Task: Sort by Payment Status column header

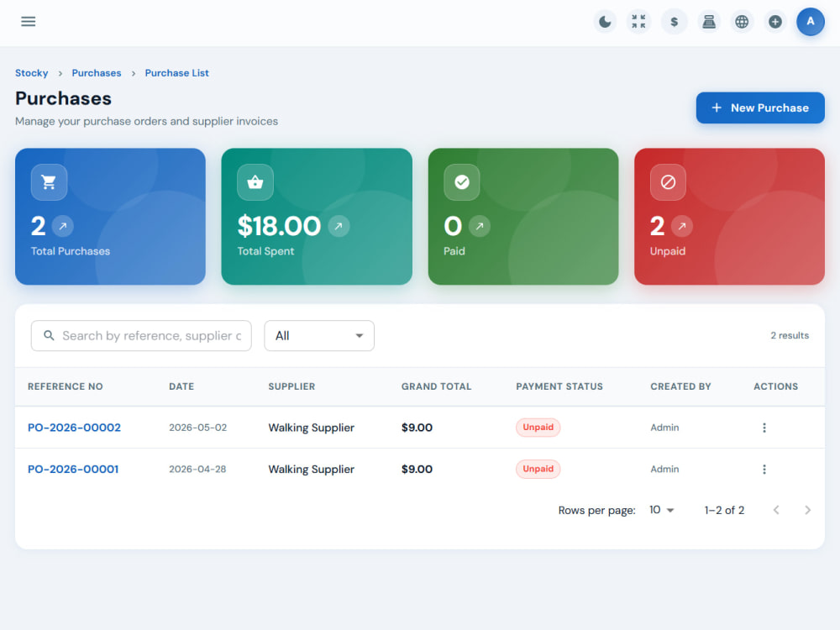Action: [559, 386]
